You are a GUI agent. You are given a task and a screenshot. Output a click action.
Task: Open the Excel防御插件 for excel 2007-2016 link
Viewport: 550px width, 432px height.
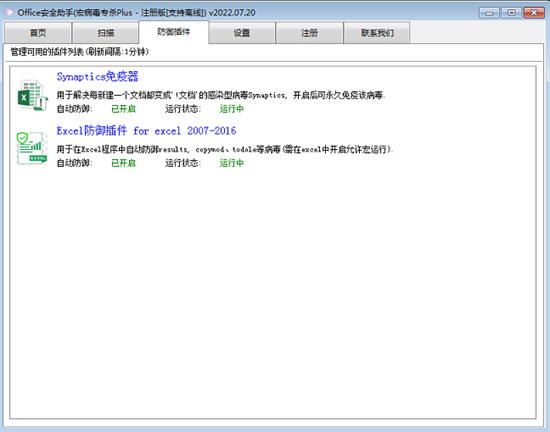146,131
